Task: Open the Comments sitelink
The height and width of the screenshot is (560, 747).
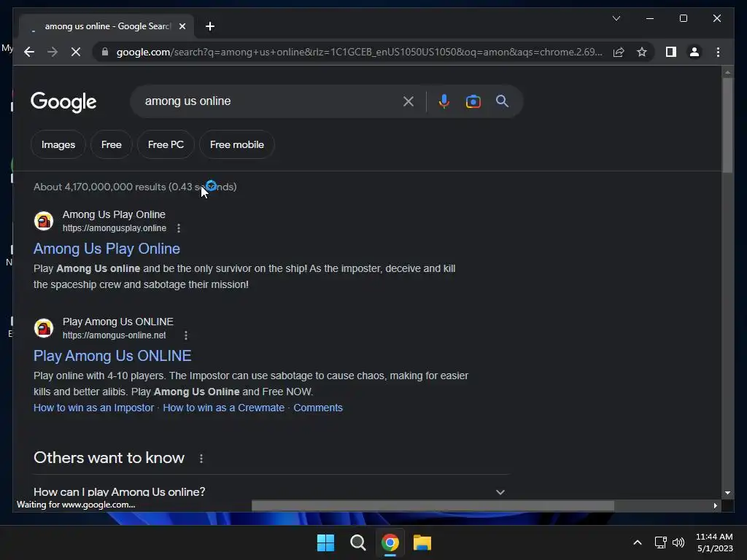Action: [x=318, y=408]
